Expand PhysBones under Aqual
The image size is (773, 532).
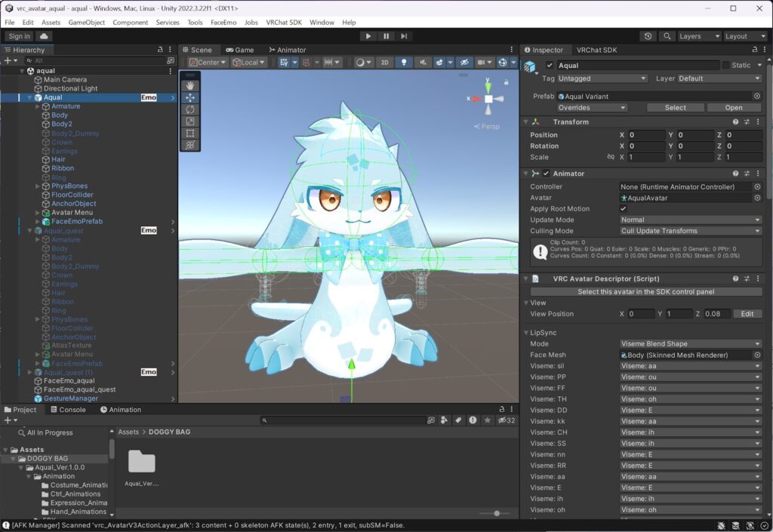(38, 186)
